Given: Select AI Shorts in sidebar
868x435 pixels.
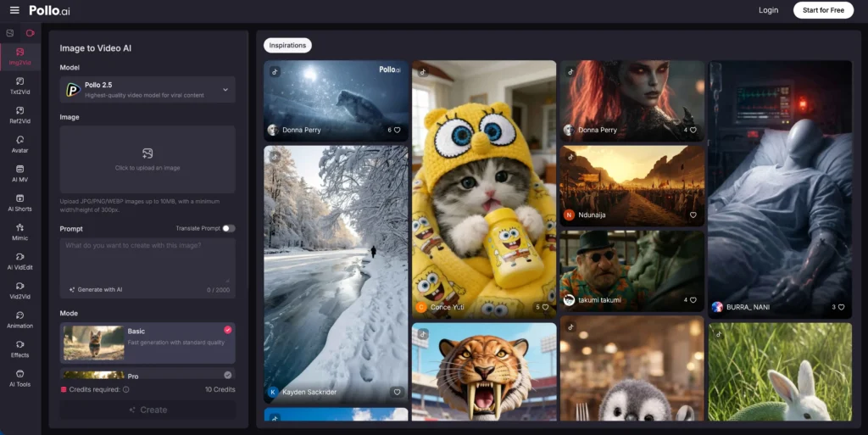Looking at the screenshot, I should pos(19,202).
